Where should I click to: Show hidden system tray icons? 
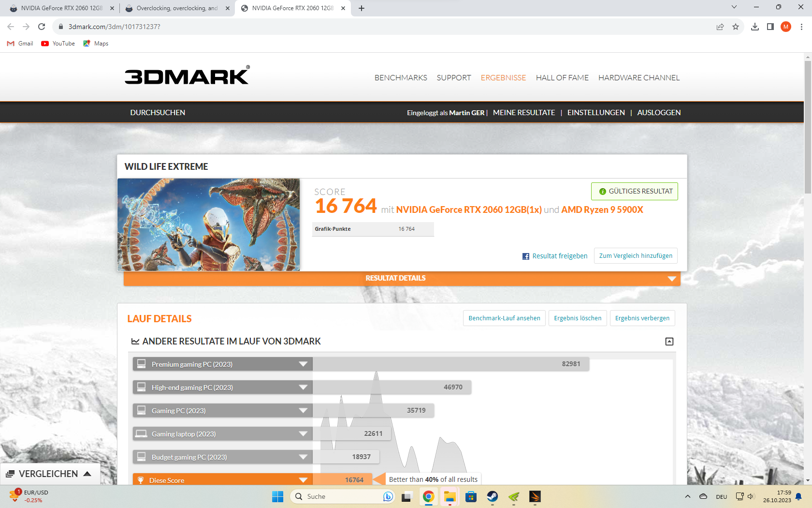687,496
